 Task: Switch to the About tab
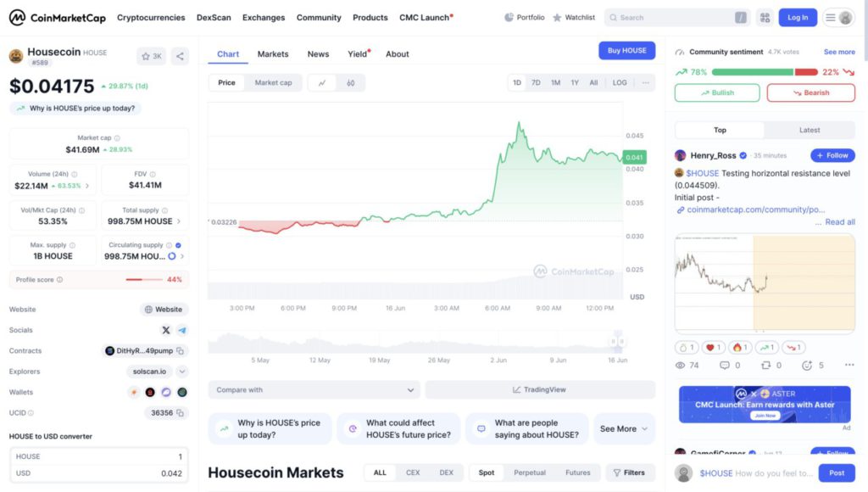(x=398, y=53)
